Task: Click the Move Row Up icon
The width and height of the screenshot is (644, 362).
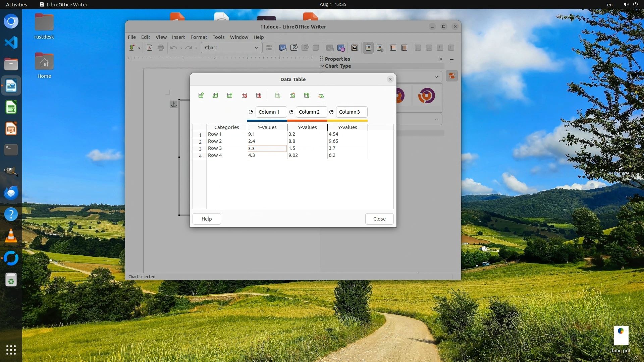Action: [307, 96]
